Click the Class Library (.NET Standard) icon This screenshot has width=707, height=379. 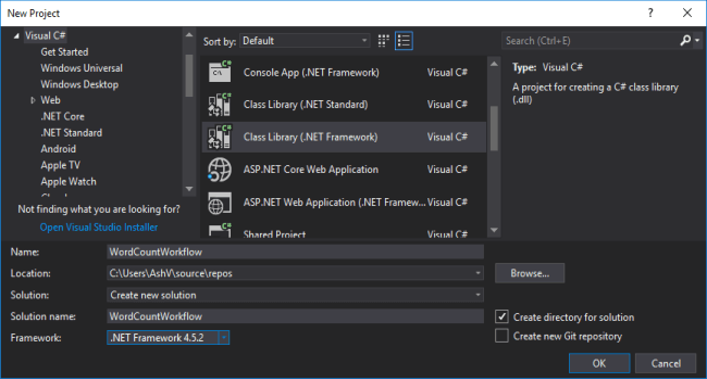click(x=220, y=105)
